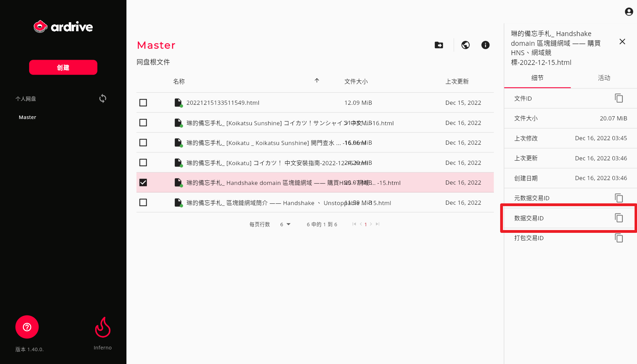Refresh drives using the sync icon beside 个人网盘
The height and width of the screenshot is (364, 637).
[x=102, y=99]
